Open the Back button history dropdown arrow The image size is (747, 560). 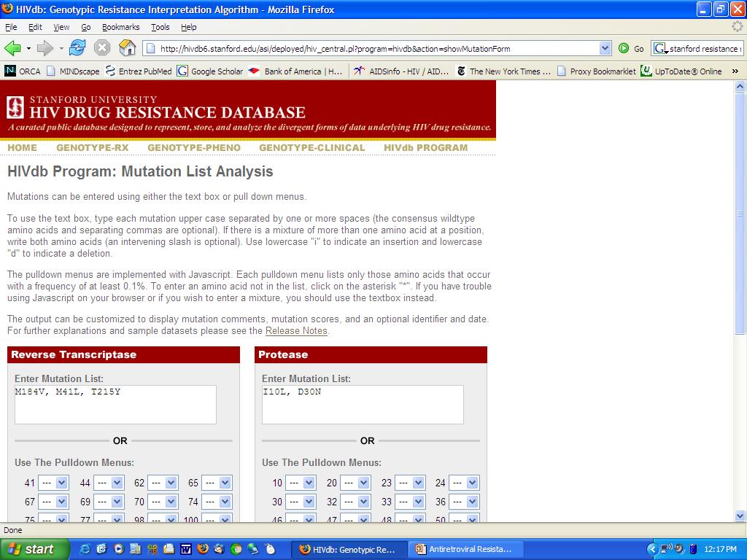tap(28, 48)
